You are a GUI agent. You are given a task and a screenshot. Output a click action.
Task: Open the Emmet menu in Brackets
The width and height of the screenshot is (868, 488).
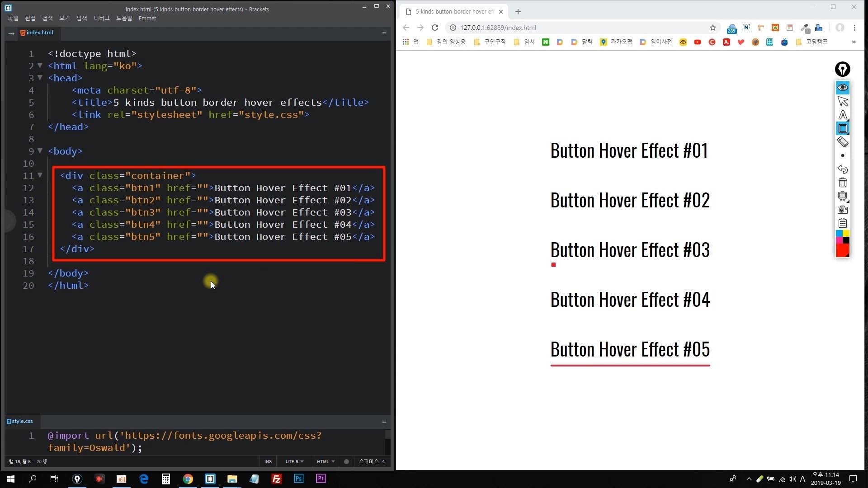coord(147,18)
